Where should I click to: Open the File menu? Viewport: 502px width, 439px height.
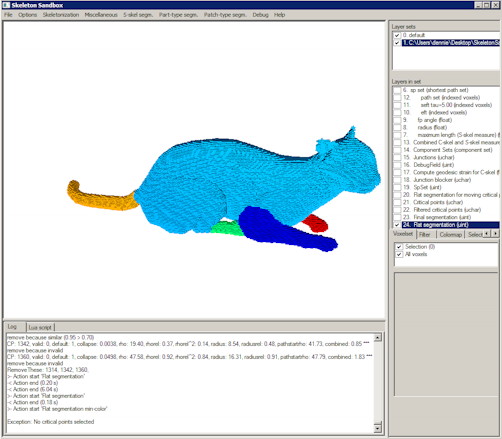[x=8, y=15]
